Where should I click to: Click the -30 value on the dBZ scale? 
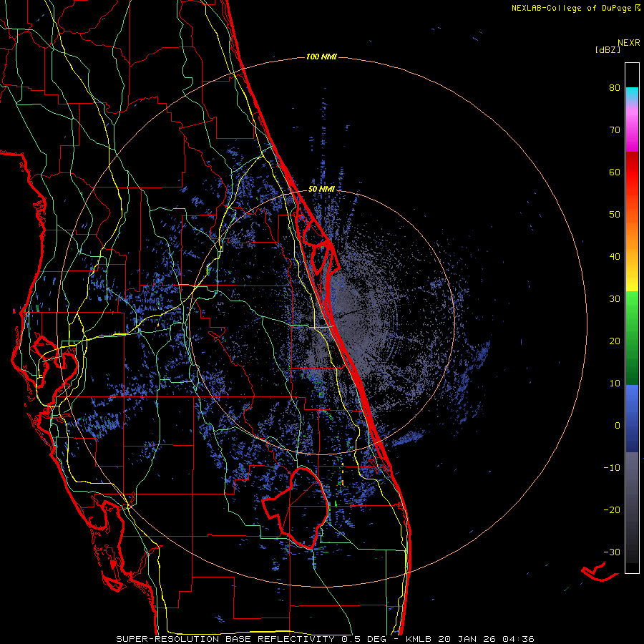(x=612, y=552)
